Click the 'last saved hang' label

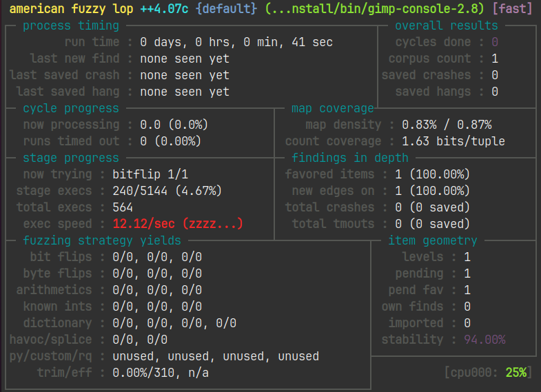pyautogui.click(x=68, y=92)
